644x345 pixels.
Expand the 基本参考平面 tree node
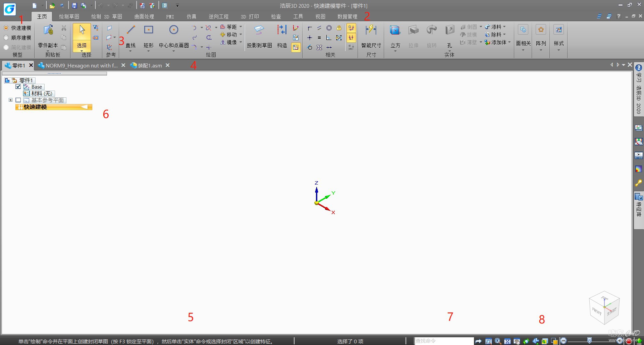point(10,100)
